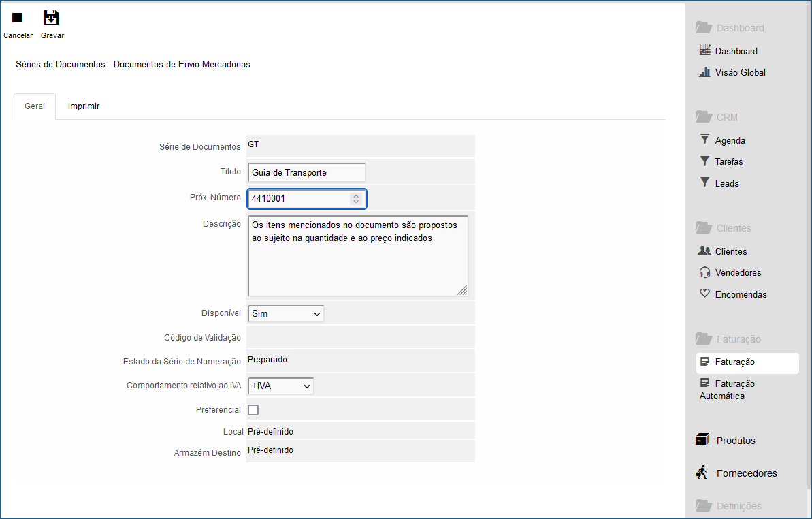This screenshot has height=519, width=812.
Task: Open the Disponível dropdown showing Sim
Action: tap(286, 314)
